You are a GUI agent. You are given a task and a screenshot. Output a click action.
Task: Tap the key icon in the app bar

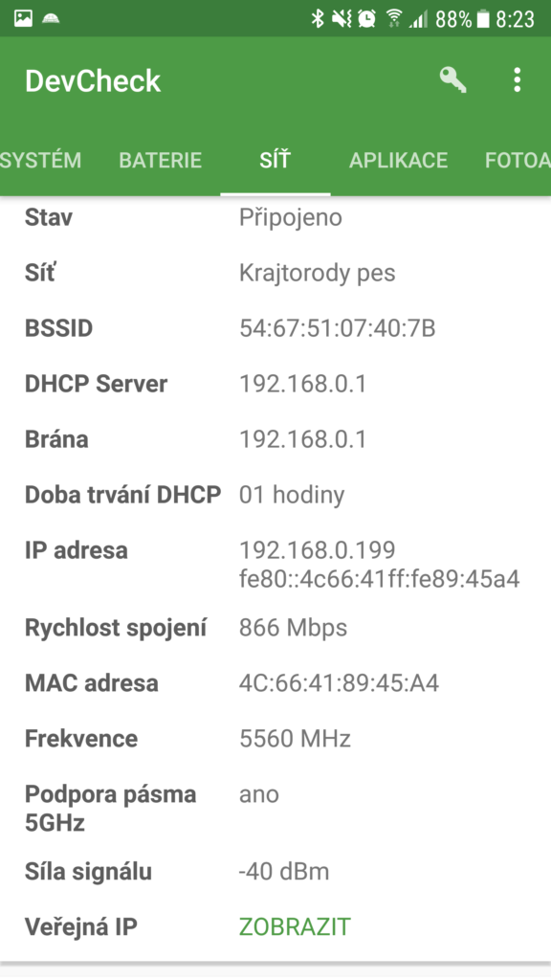[452, 80]
